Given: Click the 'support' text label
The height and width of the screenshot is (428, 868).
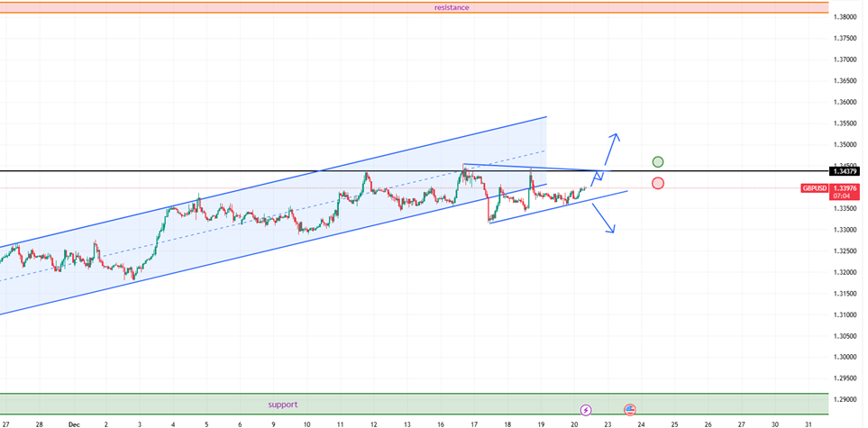Looking at the screenshot, I should [282, 405].
